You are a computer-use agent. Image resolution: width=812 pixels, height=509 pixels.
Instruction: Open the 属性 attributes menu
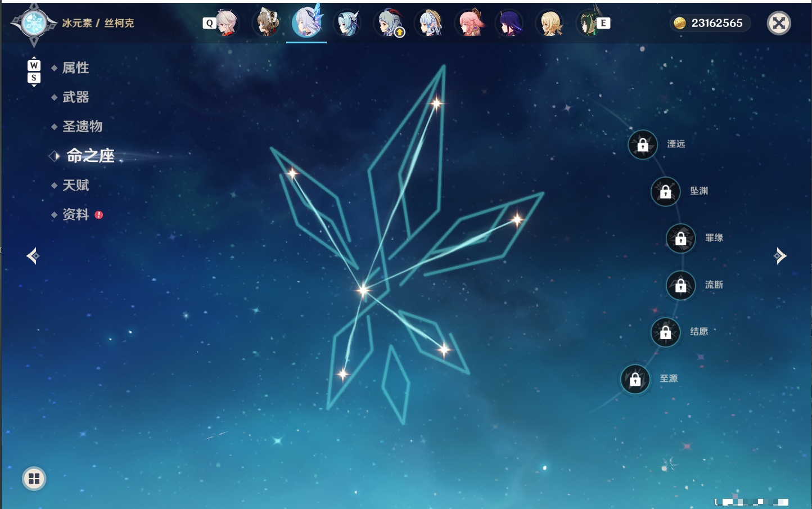click(75, 68)
